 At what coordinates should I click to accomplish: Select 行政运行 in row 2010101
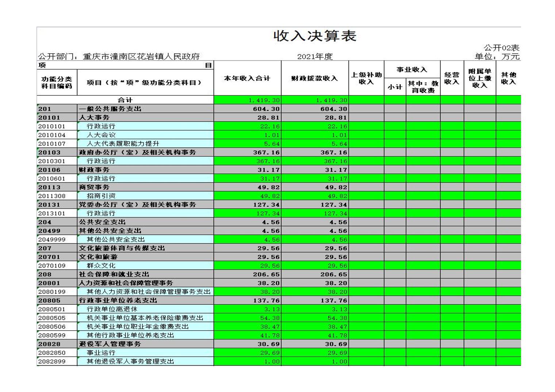point(101,126)
